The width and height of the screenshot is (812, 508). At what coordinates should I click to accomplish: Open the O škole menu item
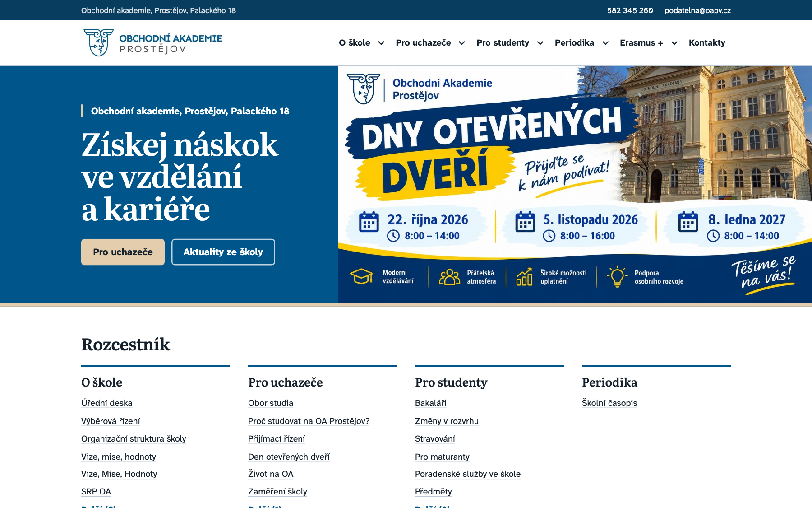(355, 43)
